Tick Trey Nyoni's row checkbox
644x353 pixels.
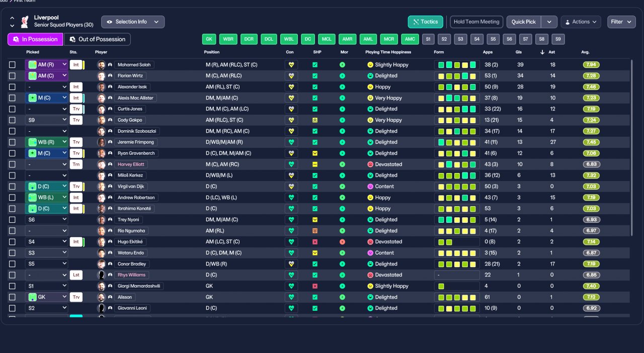point(12,220)
